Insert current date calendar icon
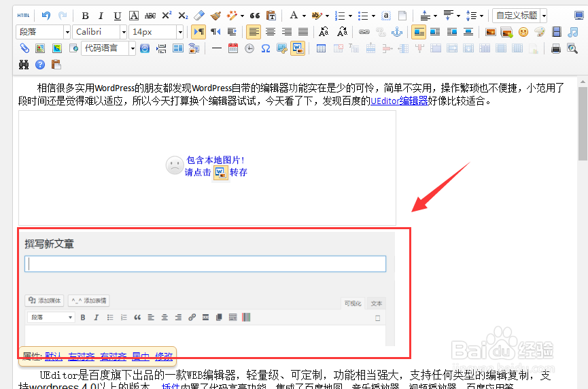This screenshot has width=588, height=389. point(233,48)
